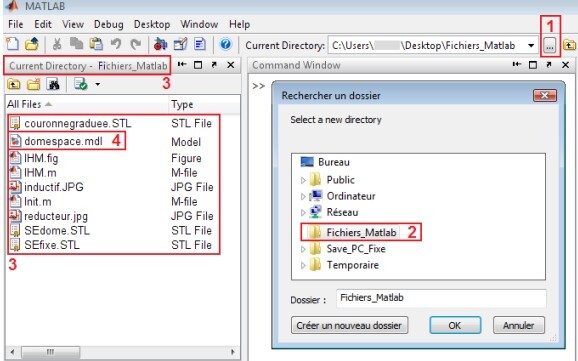Go up one directory level in main toolbar
Screen dimensions: 578x361
pos(569,45)
